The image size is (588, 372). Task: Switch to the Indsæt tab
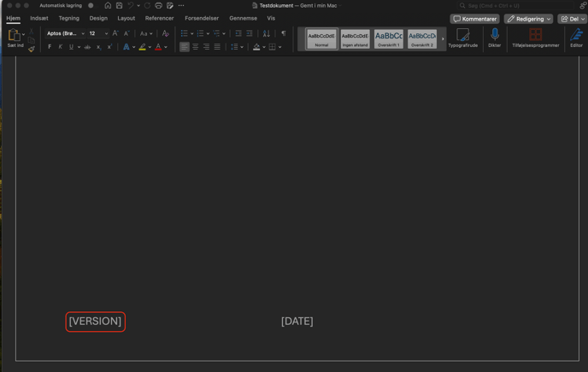[x=39, y=18]
